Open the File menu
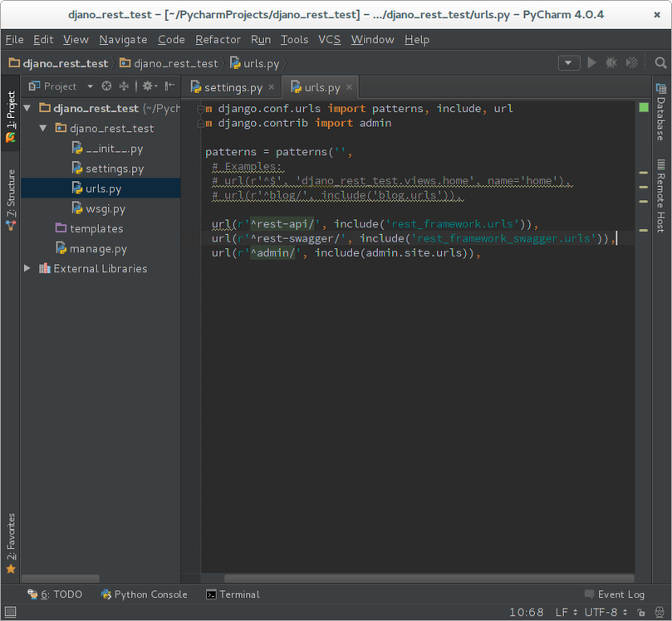This screenshot has width=672, height=621. (x=15, y=39)
